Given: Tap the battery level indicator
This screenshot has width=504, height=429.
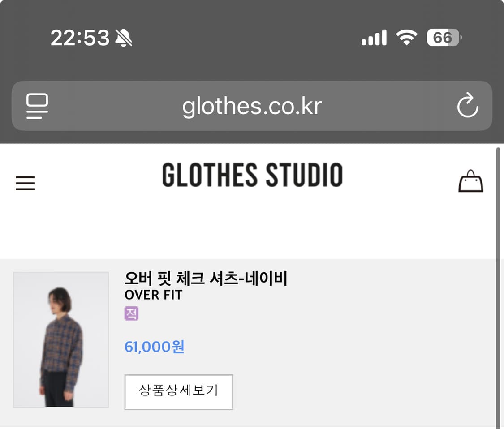Looking at the screenshot, I should pos(444,38).
